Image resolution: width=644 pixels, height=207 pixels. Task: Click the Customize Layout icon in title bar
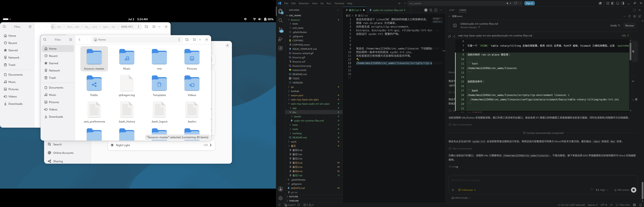coord(608,3)
